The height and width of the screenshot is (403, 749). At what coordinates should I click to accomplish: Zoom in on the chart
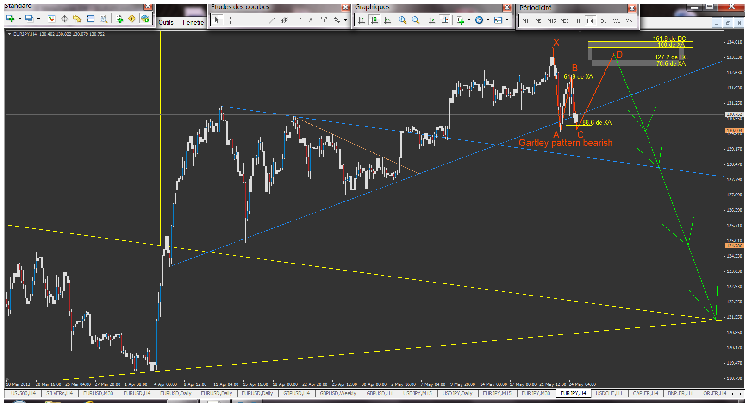click(402, 20)
